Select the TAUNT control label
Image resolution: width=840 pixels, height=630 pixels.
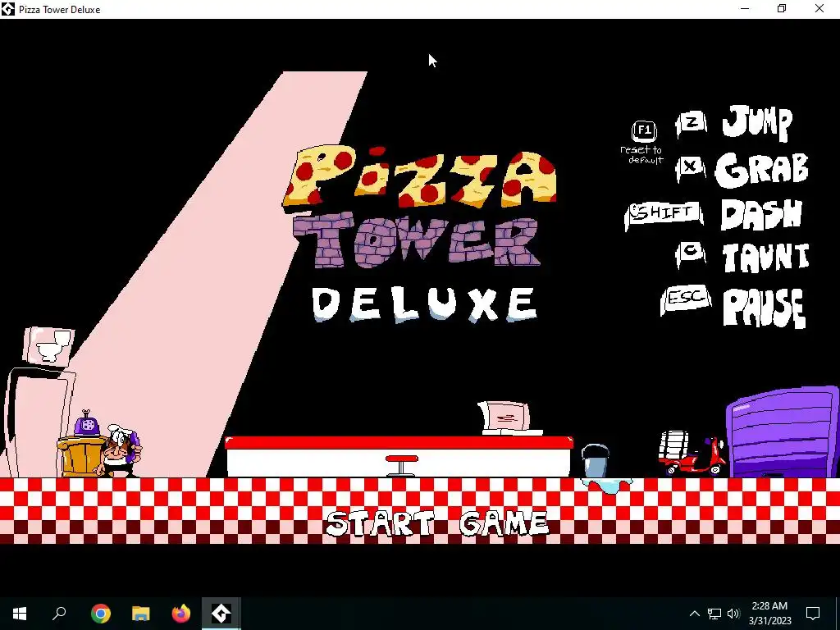[x=765, y=257]
